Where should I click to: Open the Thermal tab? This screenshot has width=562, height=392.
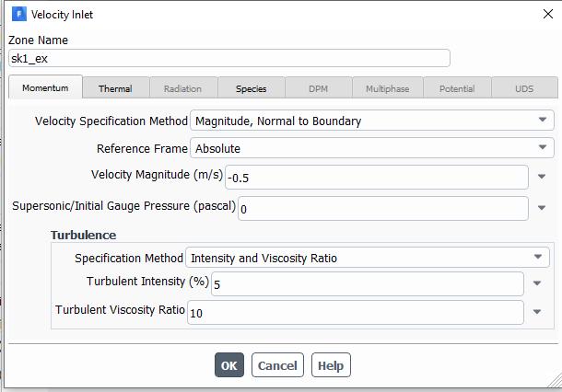115,88
